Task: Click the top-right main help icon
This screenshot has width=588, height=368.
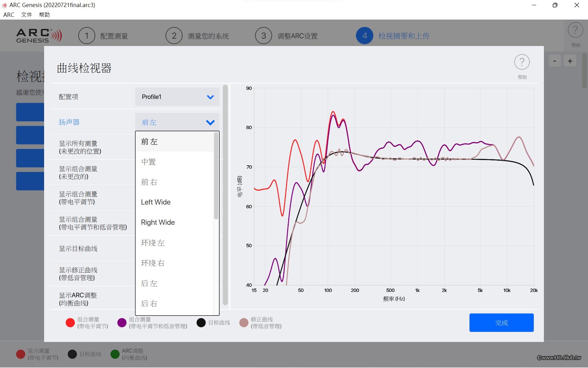Action: click(x=575, y=30)
